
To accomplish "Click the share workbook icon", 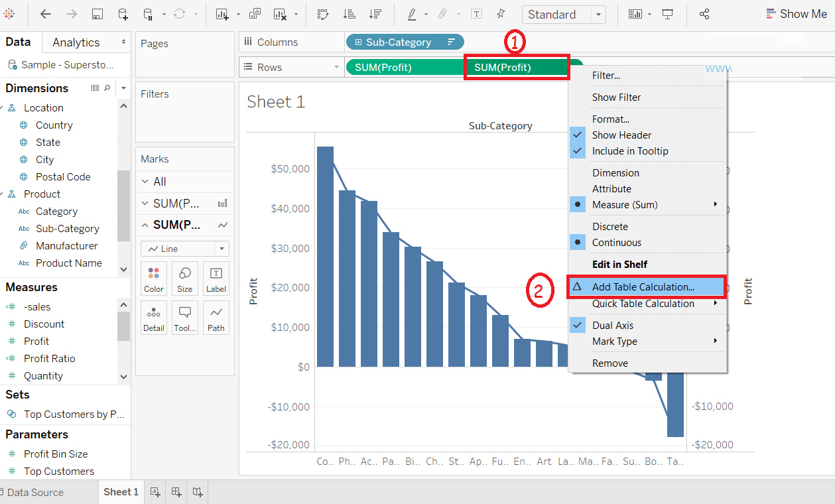I will click(705, 14).
